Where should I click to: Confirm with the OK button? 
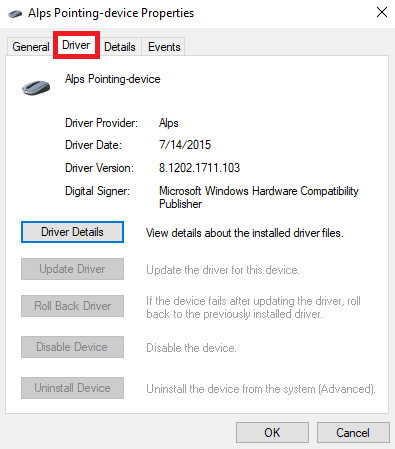(272, 433)
